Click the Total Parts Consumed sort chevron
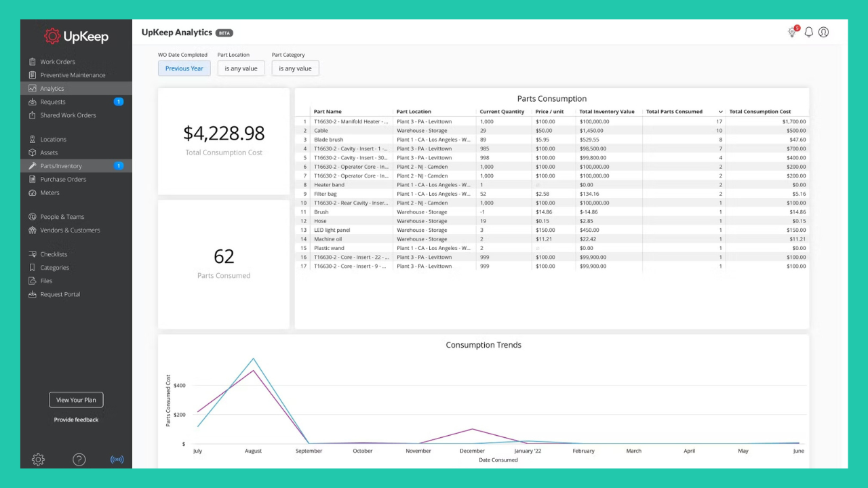Viewport: 868px width, 488px height. [x=720, y=111]
